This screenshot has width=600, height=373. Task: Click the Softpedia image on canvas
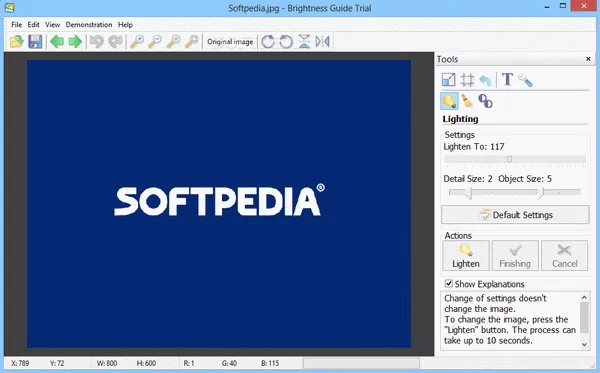[x=219, y=204]
